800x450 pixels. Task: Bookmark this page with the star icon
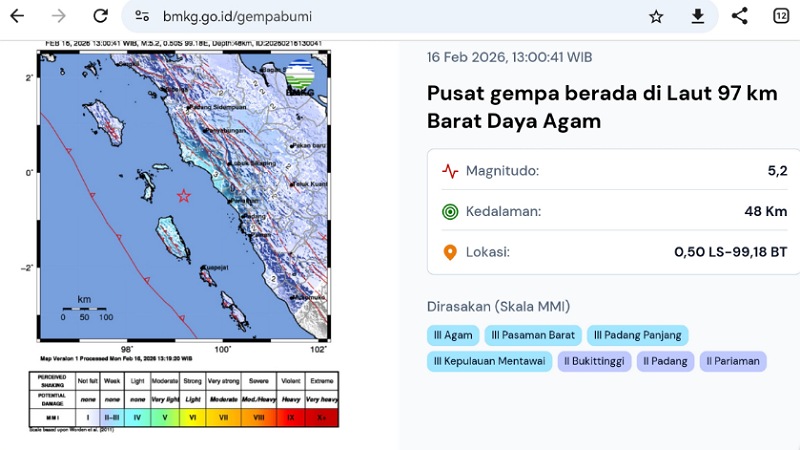click(656, 16)
